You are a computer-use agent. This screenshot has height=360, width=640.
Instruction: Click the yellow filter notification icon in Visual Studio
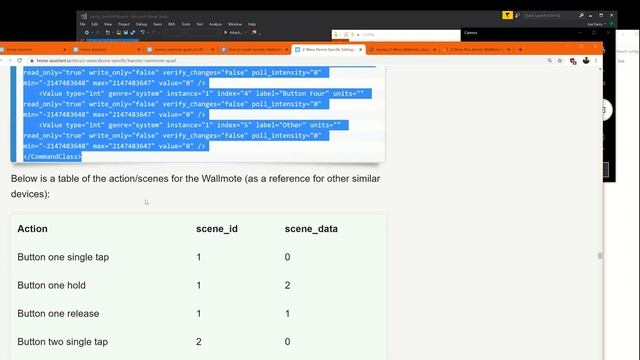click(507, 15)
